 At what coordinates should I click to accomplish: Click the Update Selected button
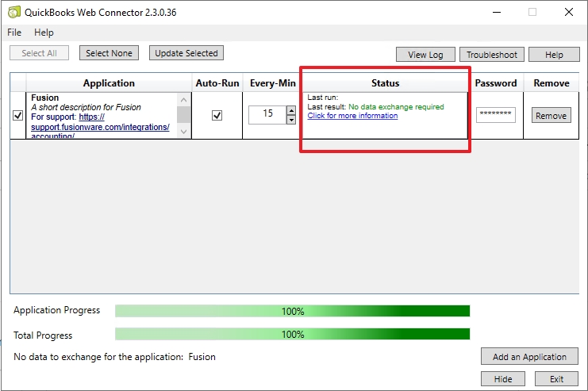pos(186,53)
